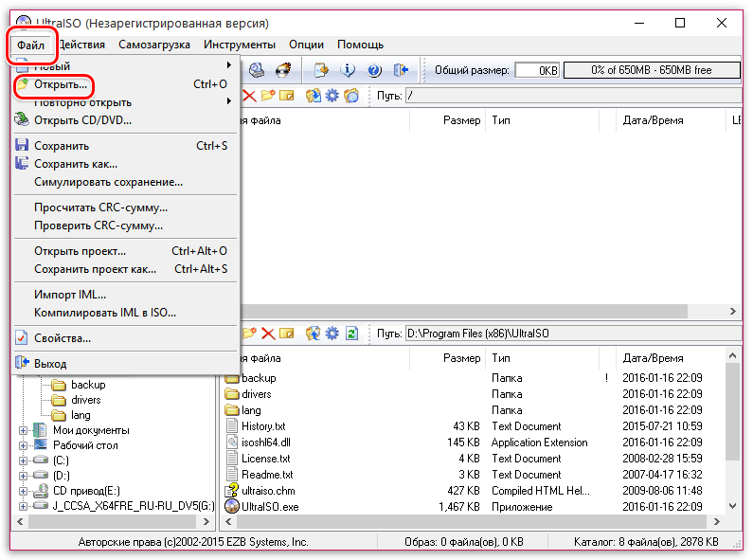Sort by upper Дата/Время column header
The height and width of the screenshot is (560, 753).
pyautogui.click(x=671, y=120)
